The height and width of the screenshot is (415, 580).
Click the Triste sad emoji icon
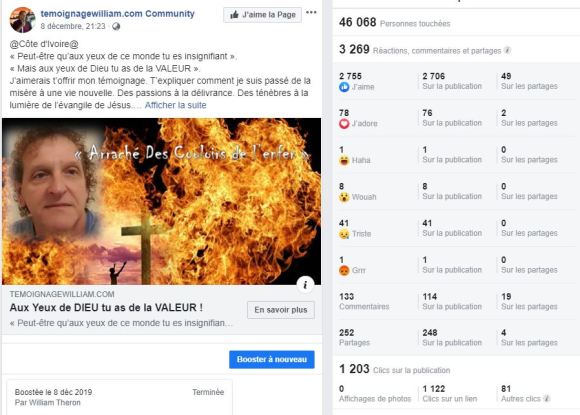click(344, 234)
